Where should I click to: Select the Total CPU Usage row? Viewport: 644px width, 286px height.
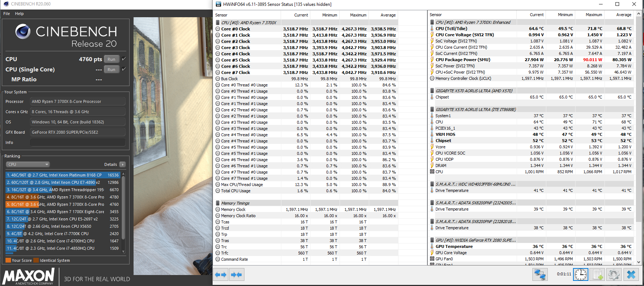point(306,191)
